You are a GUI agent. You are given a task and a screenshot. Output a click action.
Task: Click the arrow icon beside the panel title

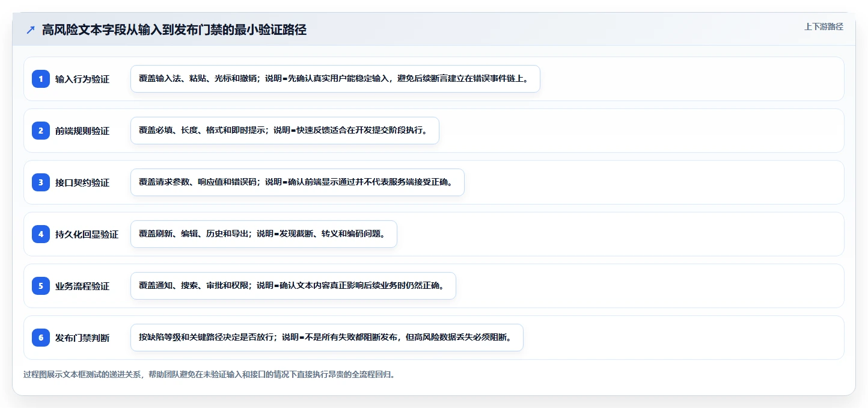[31, 30]
